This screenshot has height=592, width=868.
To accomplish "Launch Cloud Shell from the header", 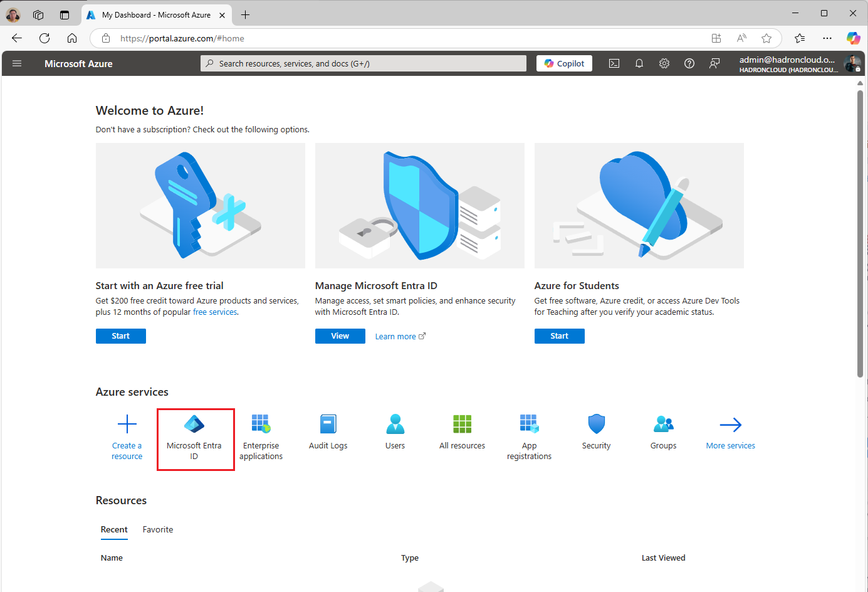I will pyautogui.click(x=614, y=63).
